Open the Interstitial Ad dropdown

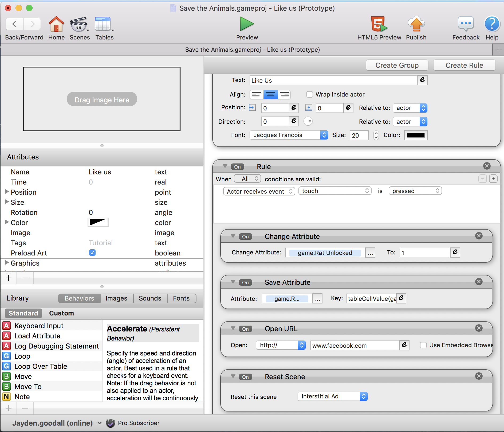coord(333,396)
